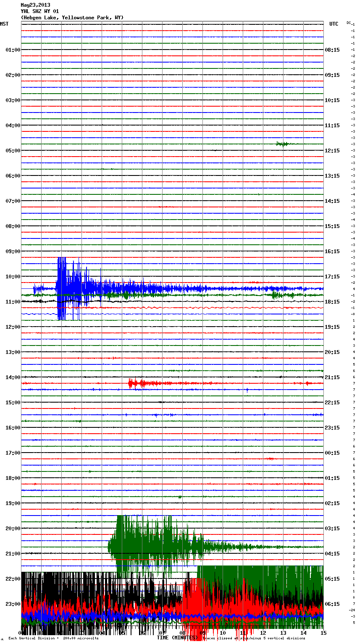
Task: Click the 20:00 MST time marker
Action: click(x=13, y=529)
